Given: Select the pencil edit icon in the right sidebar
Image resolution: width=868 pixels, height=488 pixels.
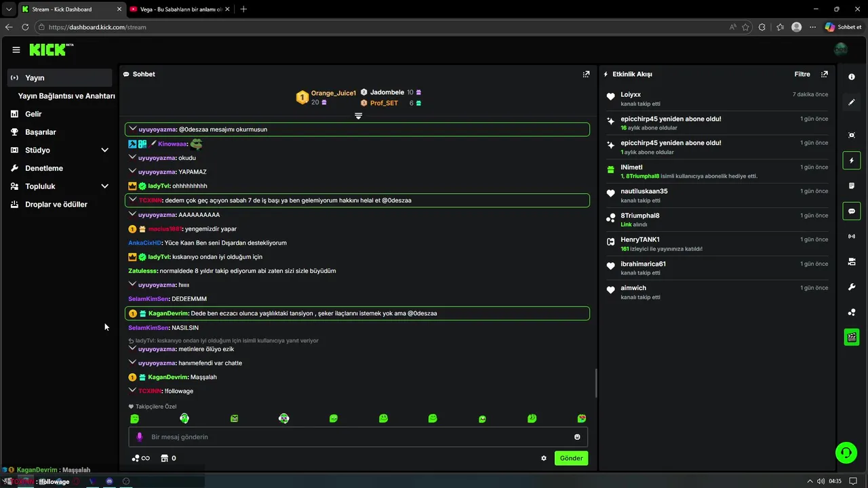Looking at the screenshot, I should tap(852, 102).
